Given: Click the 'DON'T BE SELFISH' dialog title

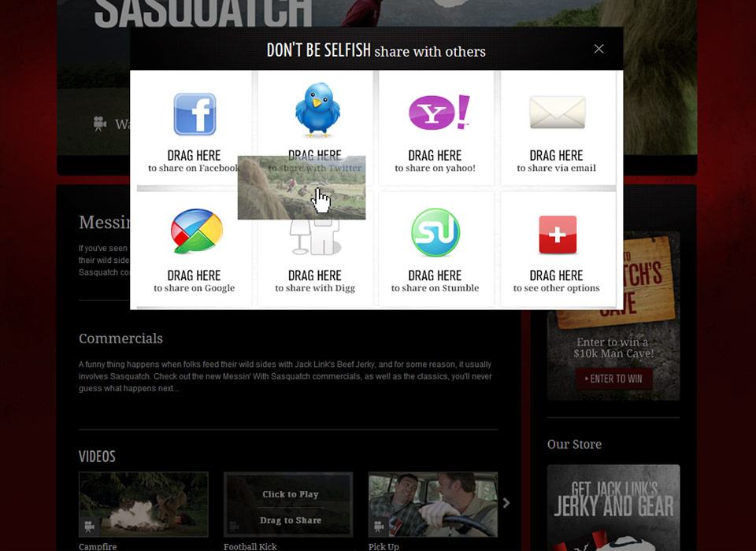Looking at the screenshot, I should coord(319,50).
